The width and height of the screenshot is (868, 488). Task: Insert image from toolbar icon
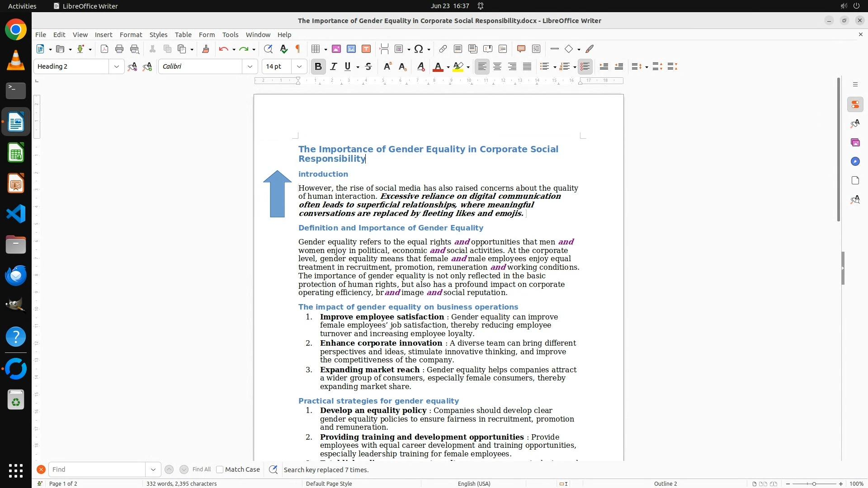(x=336, y=49)
